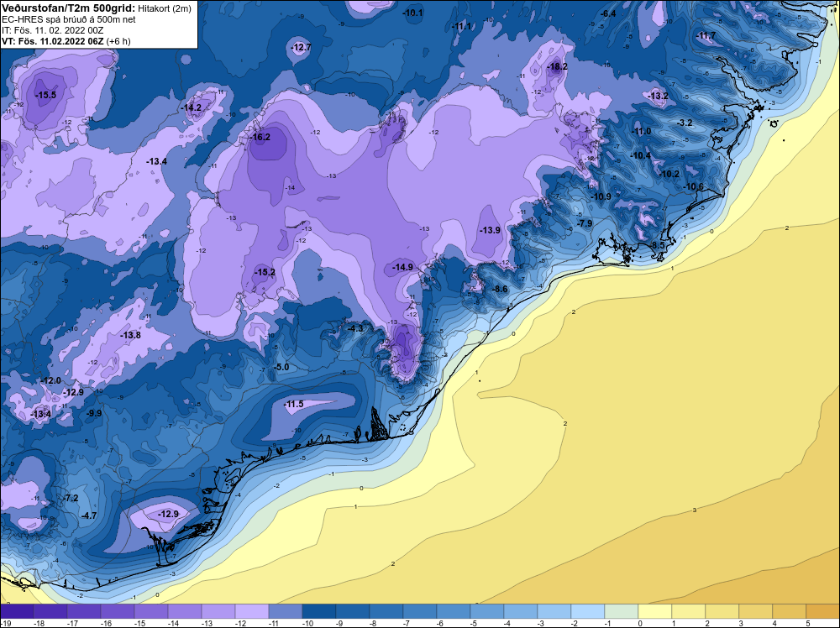Click the "0" tick label on the color scale

click(x=640, y=623)
